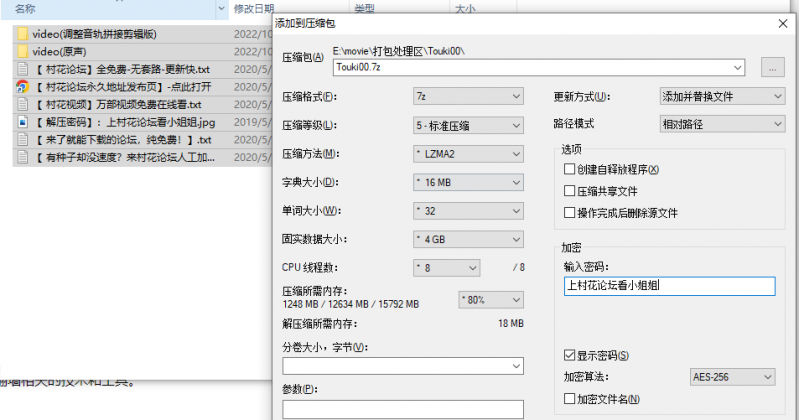Expand the 压缩等级 dropdown
Image resolution: width=799 pixels, height=420 pixels.
click(469, 125)
